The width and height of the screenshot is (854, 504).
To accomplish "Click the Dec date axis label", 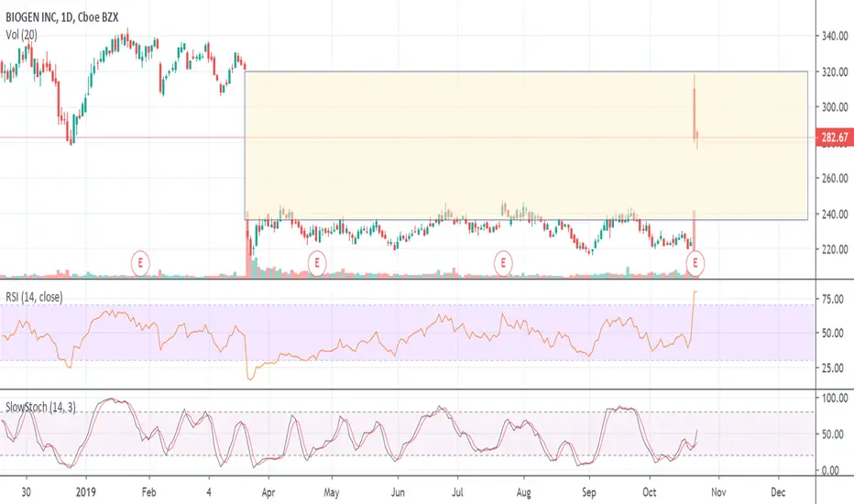I will [778, 492].
